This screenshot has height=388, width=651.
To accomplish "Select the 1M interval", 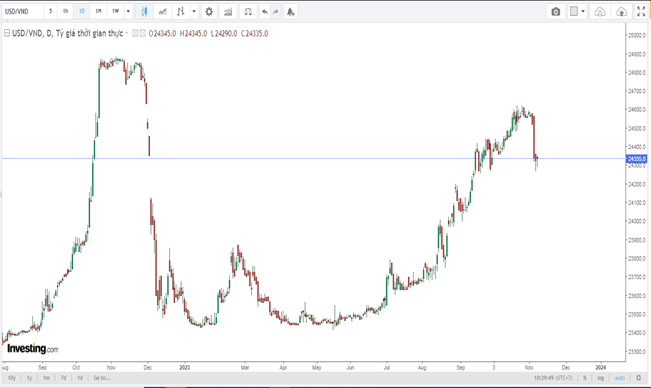I will click(x=98, y=11).
